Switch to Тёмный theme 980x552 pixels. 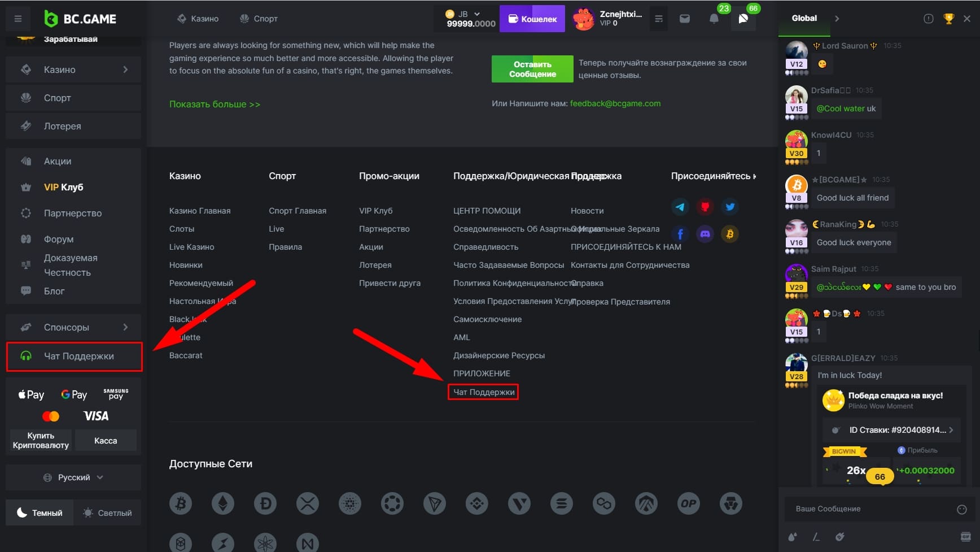click(40, 512)
